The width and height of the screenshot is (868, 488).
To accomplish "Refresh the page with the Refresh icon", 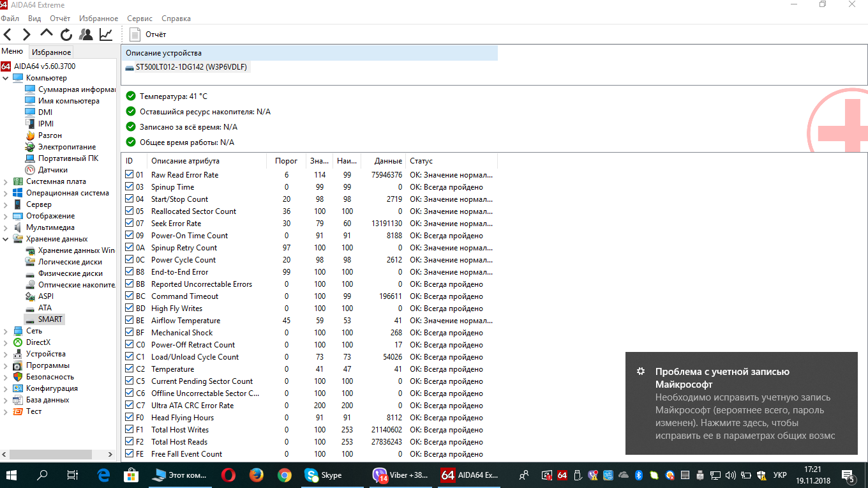I will coord(66,34).
